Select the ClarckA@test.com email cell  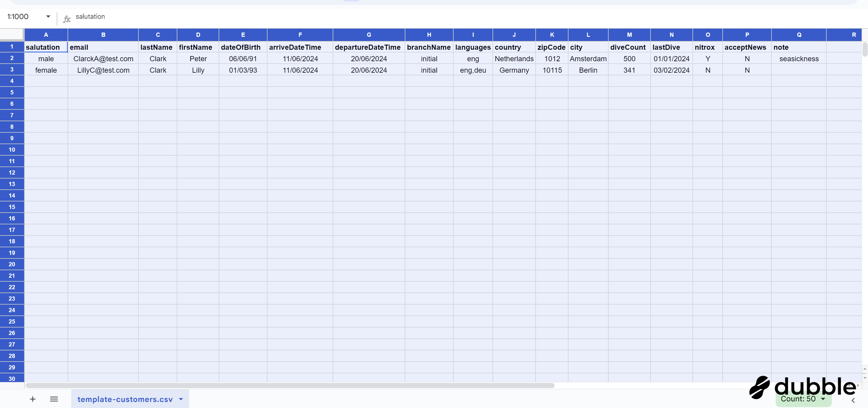tap(103, 59)
